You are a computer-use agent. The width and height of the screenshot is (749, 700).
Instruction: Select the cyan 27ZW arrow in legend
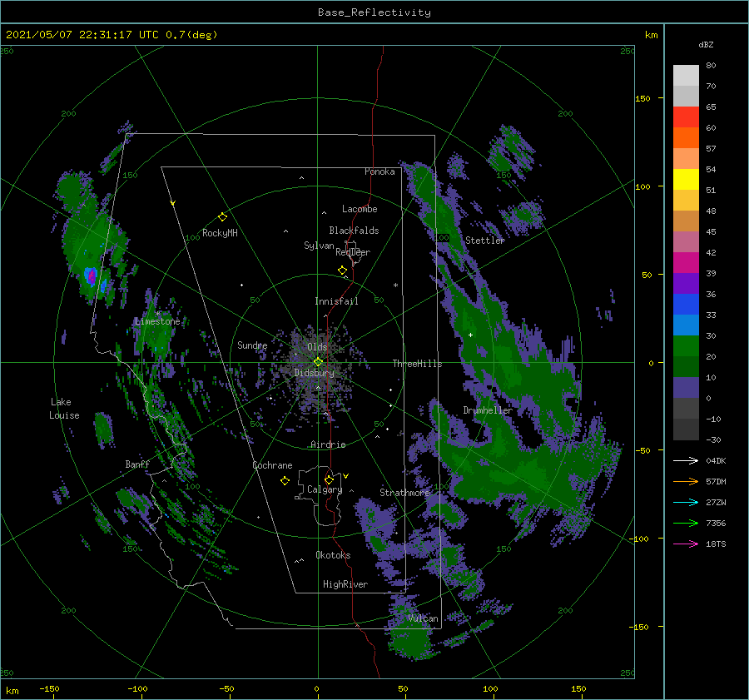[x=686, y=502]
